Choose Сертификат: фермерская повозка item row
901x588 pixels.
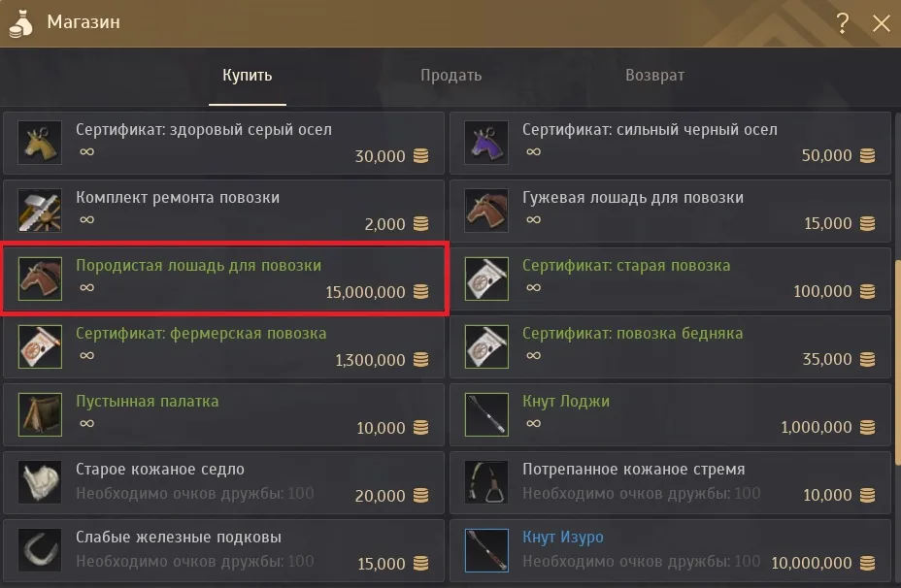(223, 346)
